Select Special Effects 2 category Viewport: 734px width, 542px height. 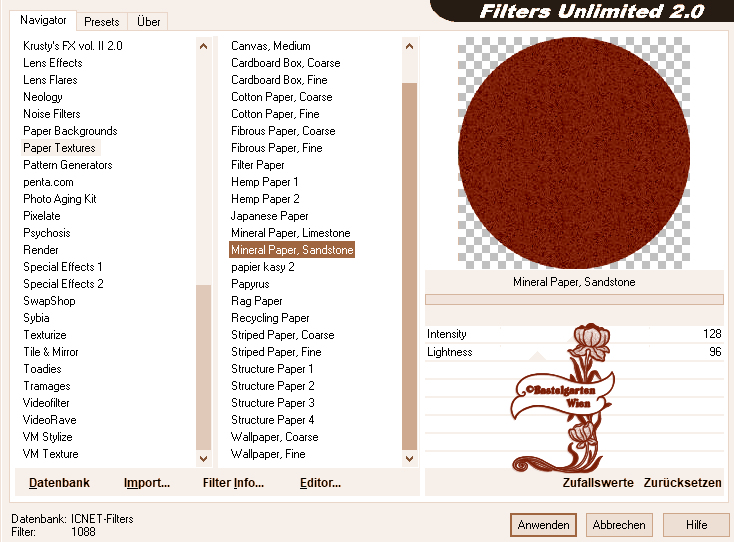pos(63,284)
